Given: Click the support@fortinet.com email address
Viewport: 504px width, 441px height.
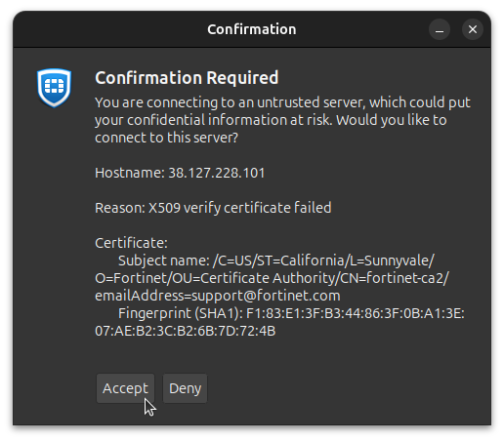Looking at the screenshot, I should pos(266,296).
